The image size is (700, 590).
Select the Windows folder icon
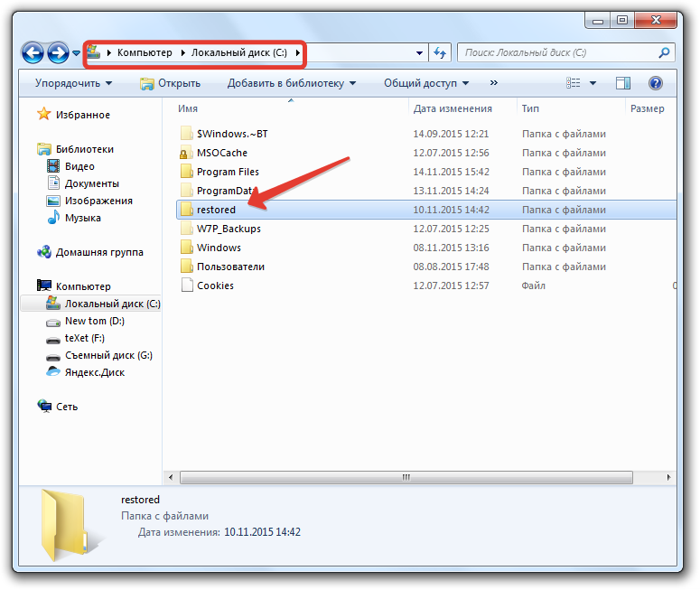coord(186,248)
